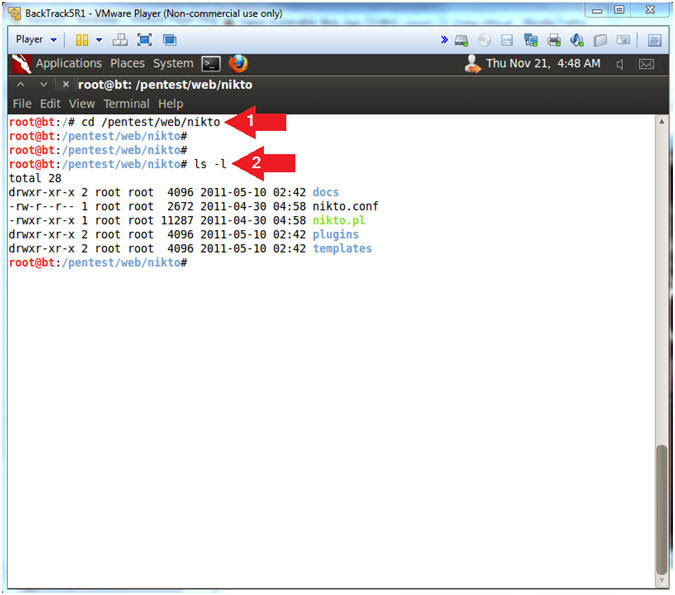Image resolution: width=675 pixels, height=595 pixels.
Task: Click the BackTrack dragon logo icon
Action: (21, 64)
